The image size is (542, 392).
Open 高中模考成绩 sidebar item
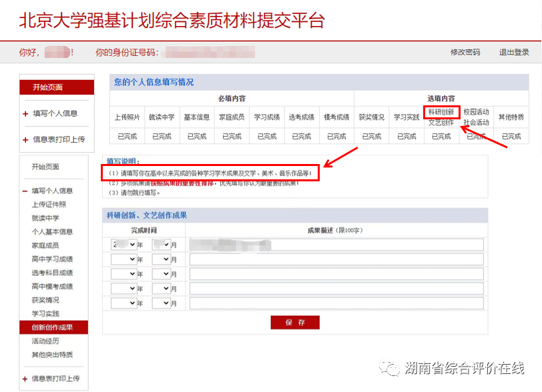coord(52,286)
